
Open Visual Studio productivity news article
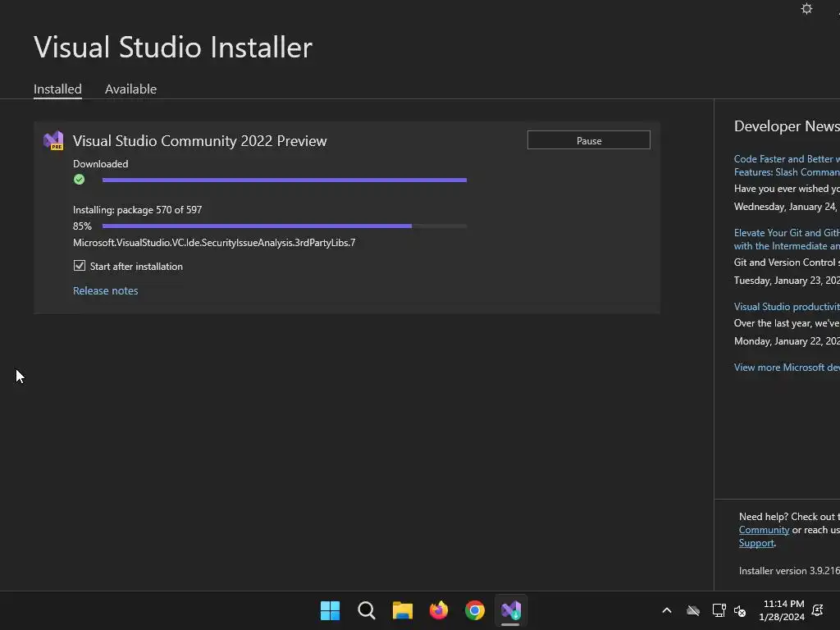787,307
